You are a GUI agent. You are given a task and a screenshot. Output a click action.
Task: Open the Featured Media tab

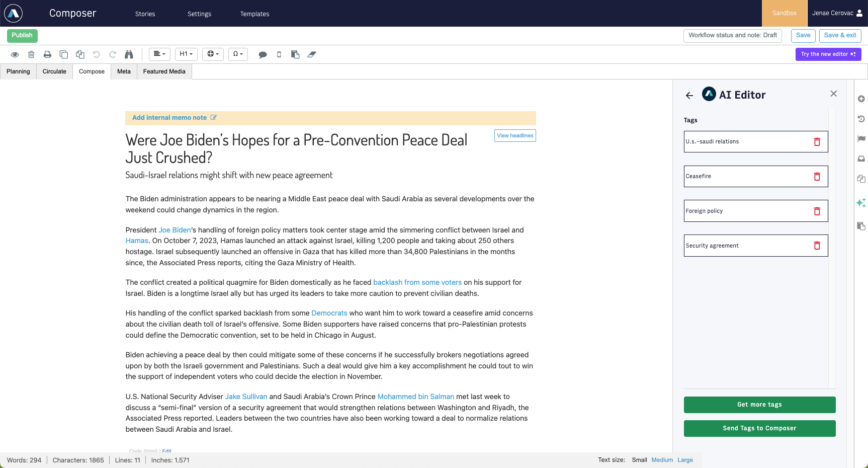tap(164, 71)
